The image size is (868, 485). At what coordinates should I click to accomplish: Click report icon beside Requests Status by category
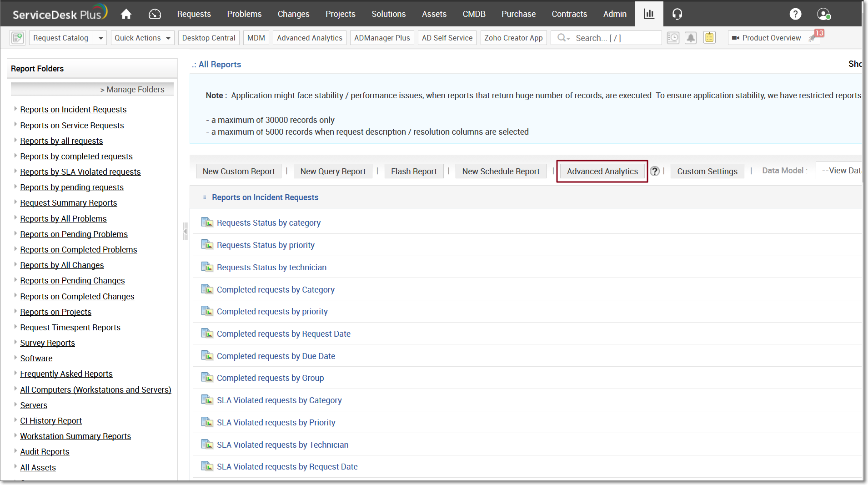point(207,222)
